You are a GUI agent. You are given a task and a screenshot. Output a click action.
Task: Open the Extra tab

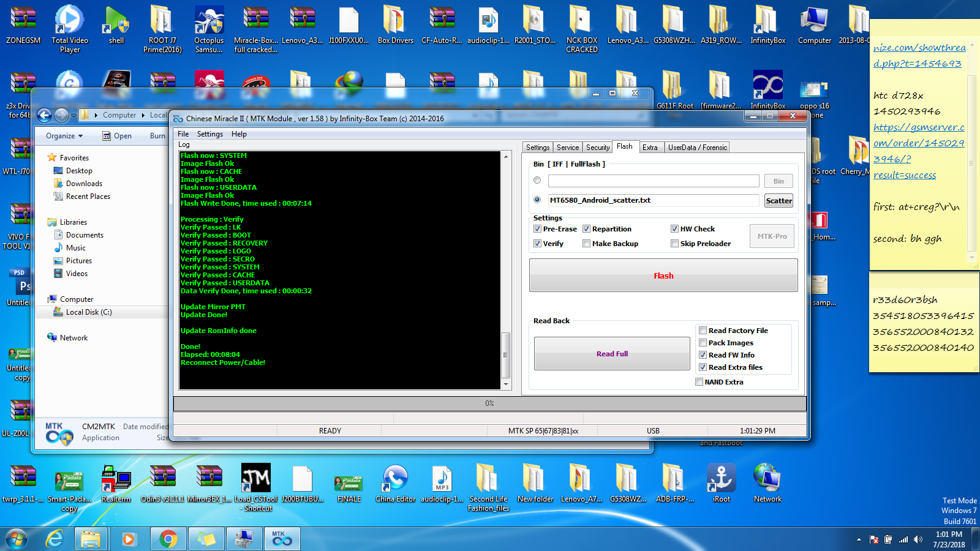pyautogui.click(x=650, y=148)
